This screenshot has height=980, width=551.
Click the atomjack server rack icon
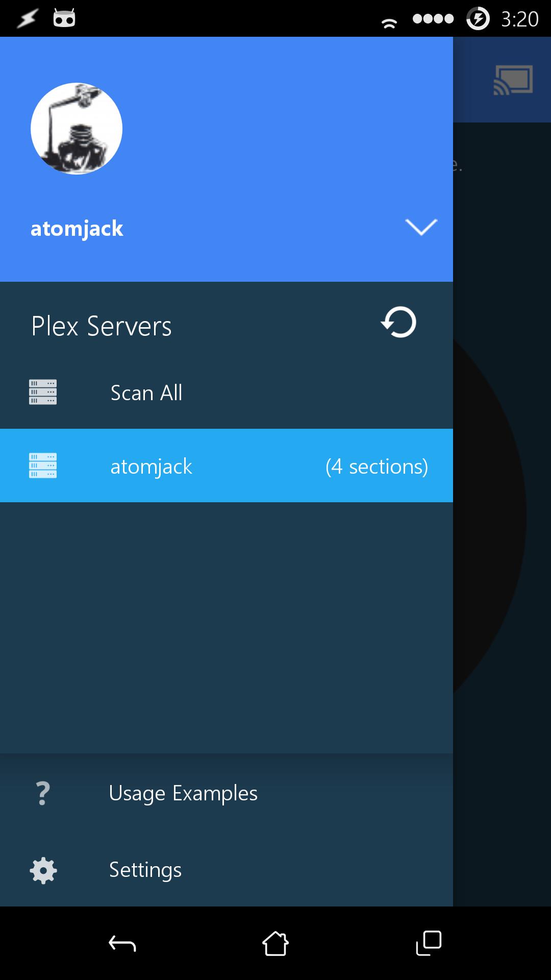pos(43,465)
